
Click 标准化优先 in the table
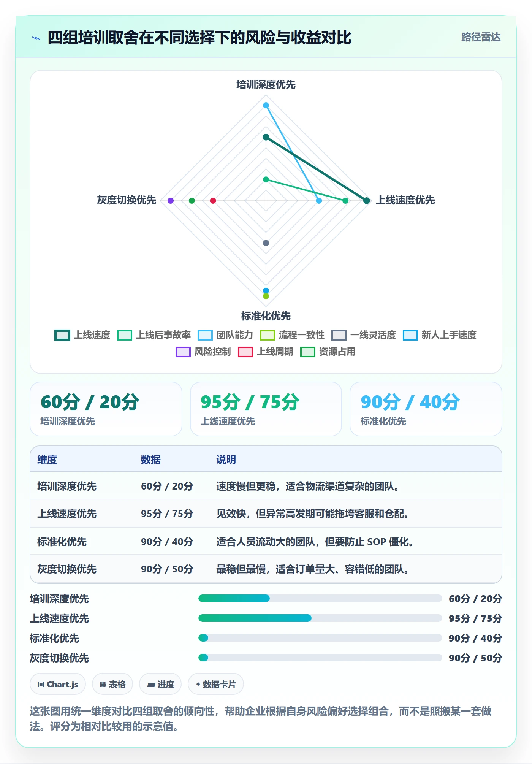click(62, 542)
